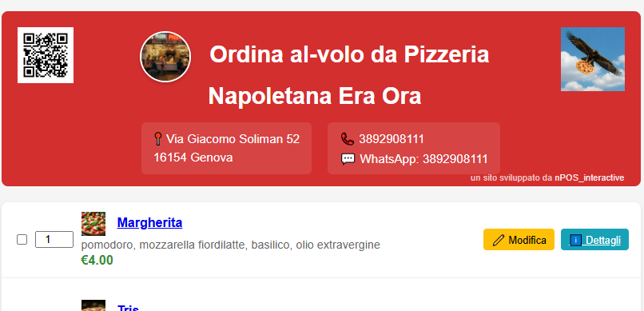The height and width of the screenshot is (311, 644).
Task: Open the Margherita item link
Action: (149, 223)
